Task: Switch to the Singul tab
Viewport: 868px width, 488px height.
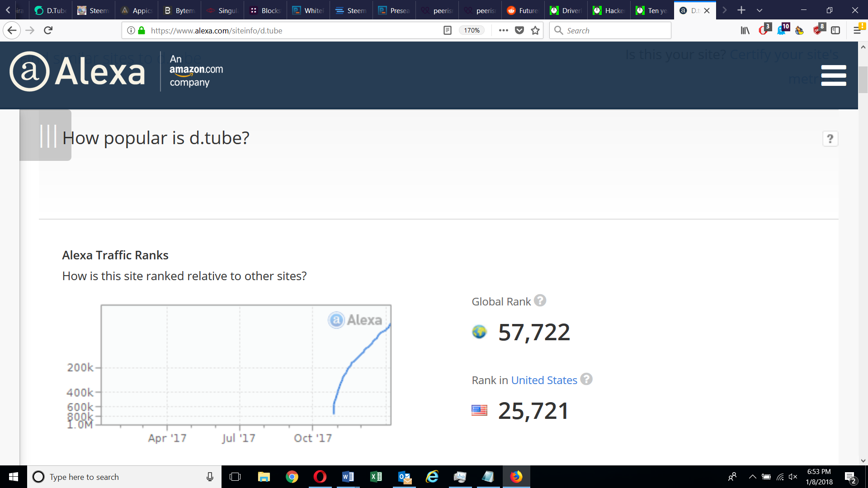Action: click(x=222, y=10)
